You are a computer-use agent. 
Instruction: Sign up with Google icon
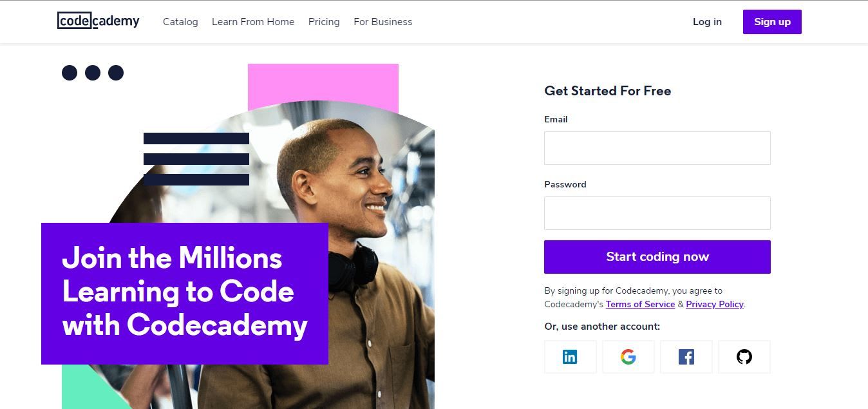[x=628, y=357]
